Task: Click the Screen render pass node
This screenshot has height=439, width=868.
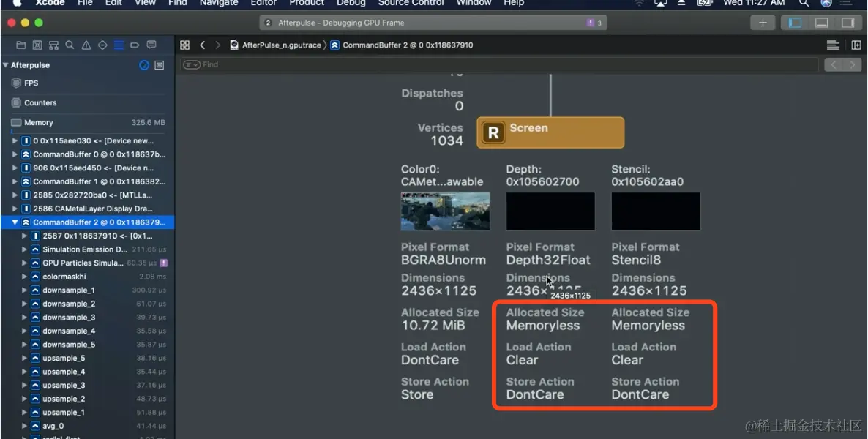Action: tap(550, 132)
